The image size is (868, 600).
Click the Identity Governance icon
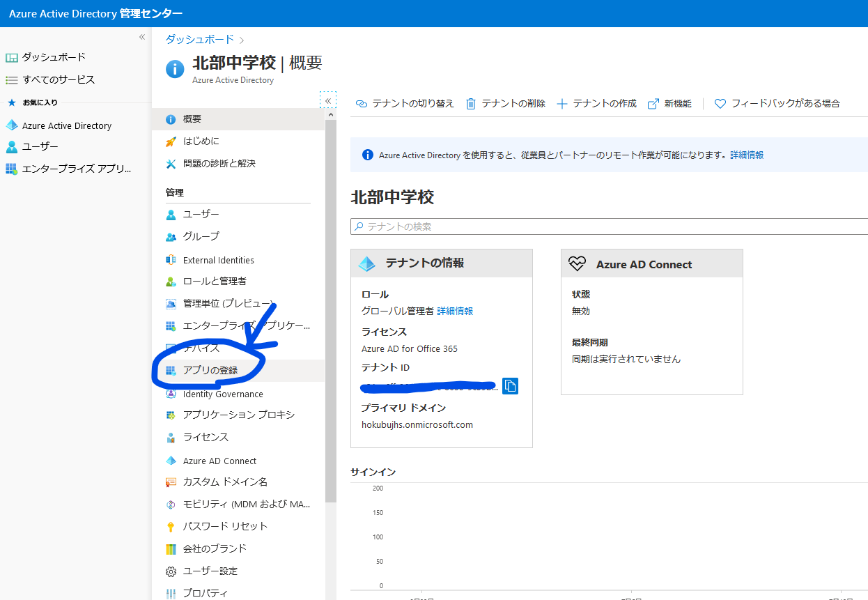pos(171,394)
